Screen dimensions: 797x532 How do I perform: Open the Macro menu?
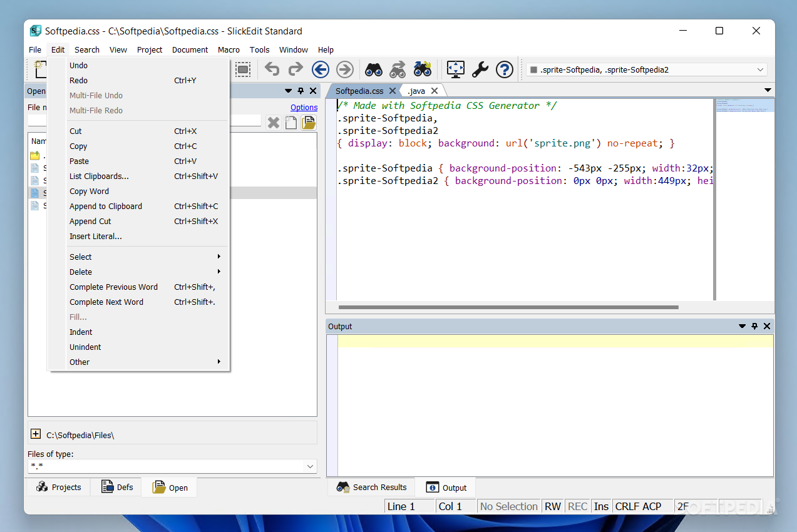(229, 49)
